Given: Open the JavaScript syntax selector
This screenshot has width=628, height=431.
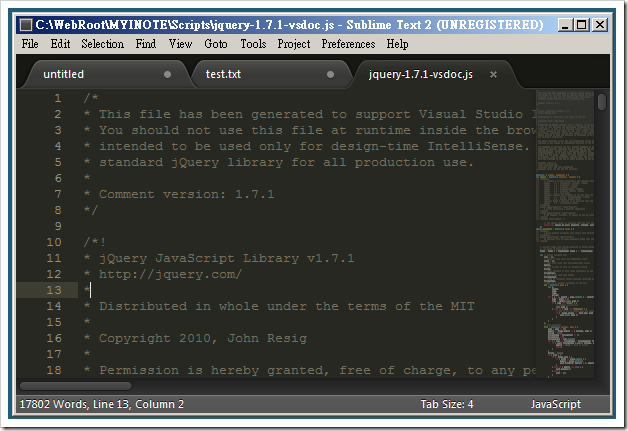Looking at the screenshot, I should 556,404.
